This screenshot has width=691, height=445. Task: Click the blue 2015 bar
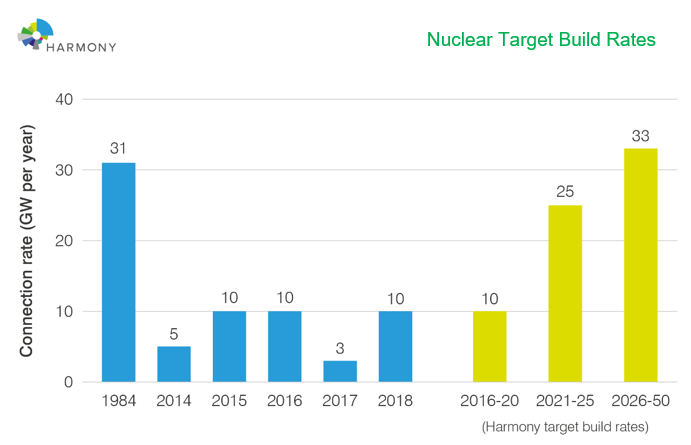pyautogui.click(x=229, y=346)
